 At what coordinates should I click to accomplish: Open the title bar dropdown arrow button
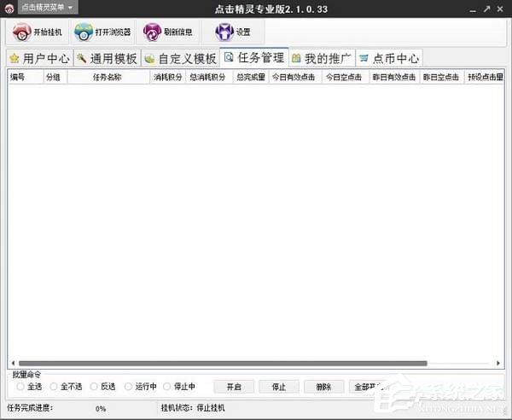click(x=450, y=8)
